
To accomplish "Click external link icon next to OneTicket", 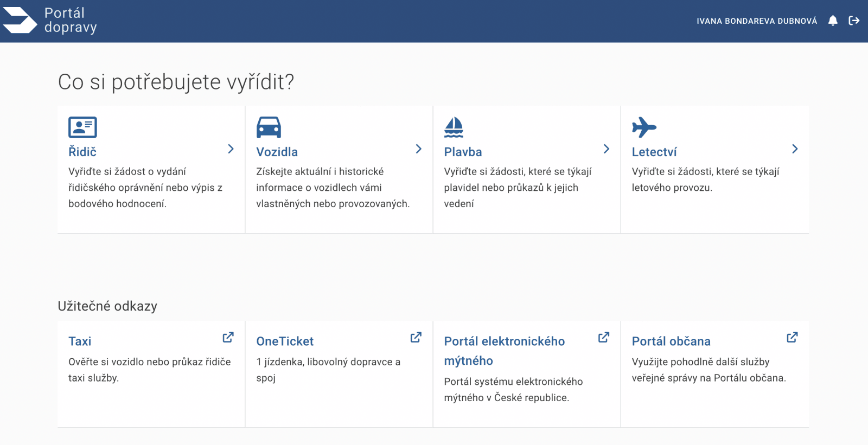I will [x=416, y=337].
